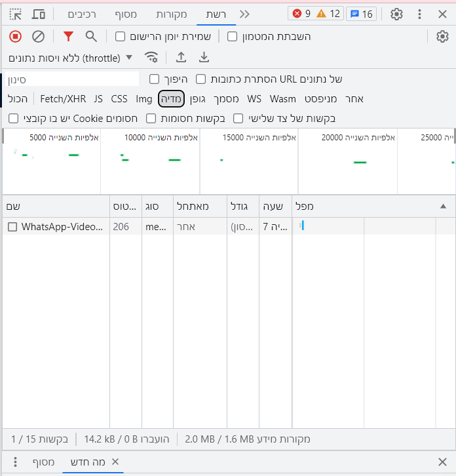This screenshot has width=456, height=476.
Task: Switch to the 'רכיבים' tab
Action: (82, 14)
